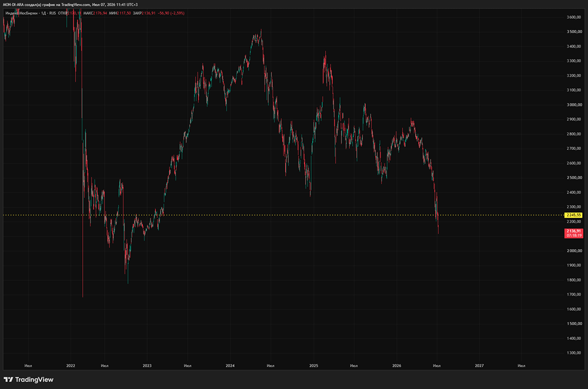Viewport: 588px width, 389px height.
Task: Click the 3000,00 price scale label
Action: pyautogui.click(x=574, y=105)
